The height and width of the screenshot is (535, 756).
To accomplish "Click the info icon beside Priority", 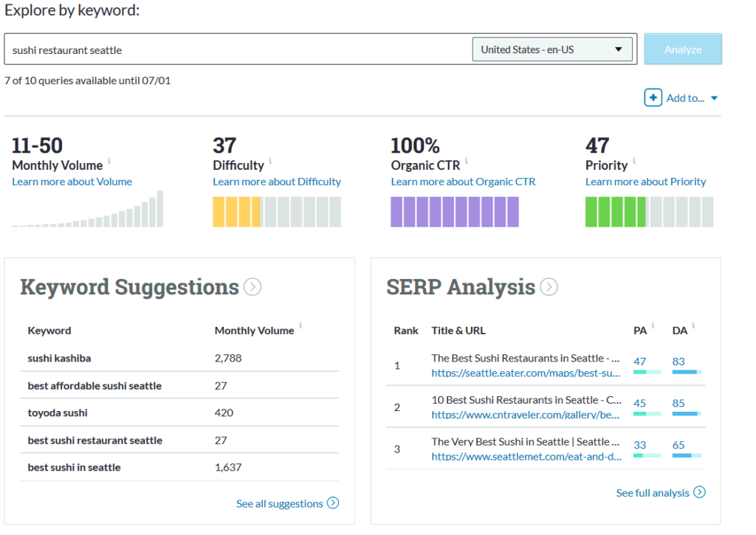I will point(634,161).
